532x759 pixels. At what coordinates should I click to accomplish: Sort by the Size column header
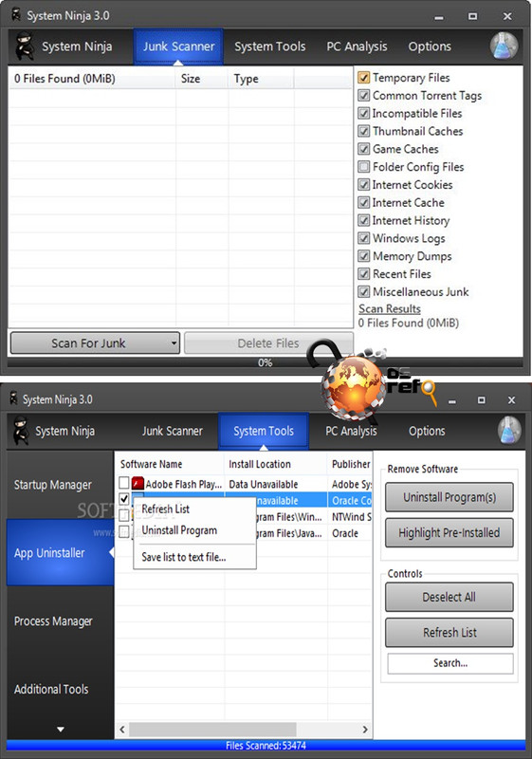202,79
